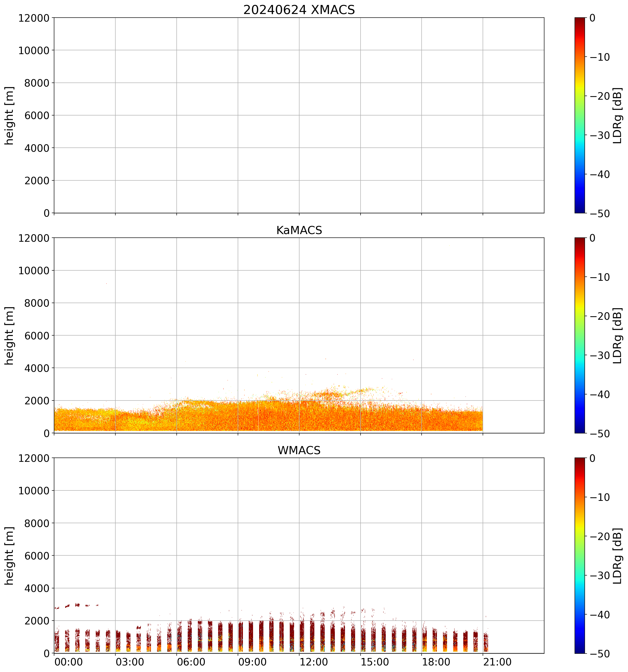Click the top XMACS LDRg colorbar

click(x=579, y=115)
